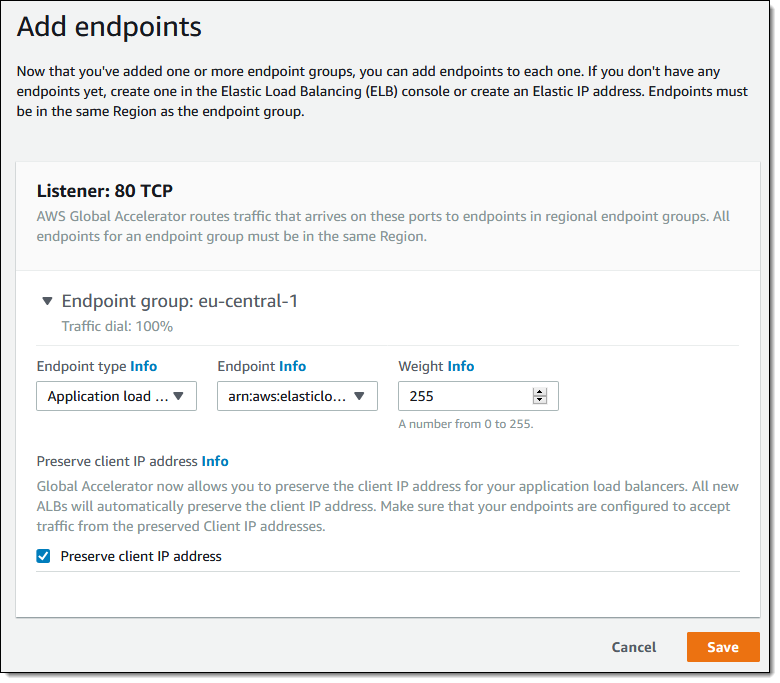The width and height of the screenshot is (780, 683).
Task: Open the Endpoint ARN dropdown
Action: 296,396
